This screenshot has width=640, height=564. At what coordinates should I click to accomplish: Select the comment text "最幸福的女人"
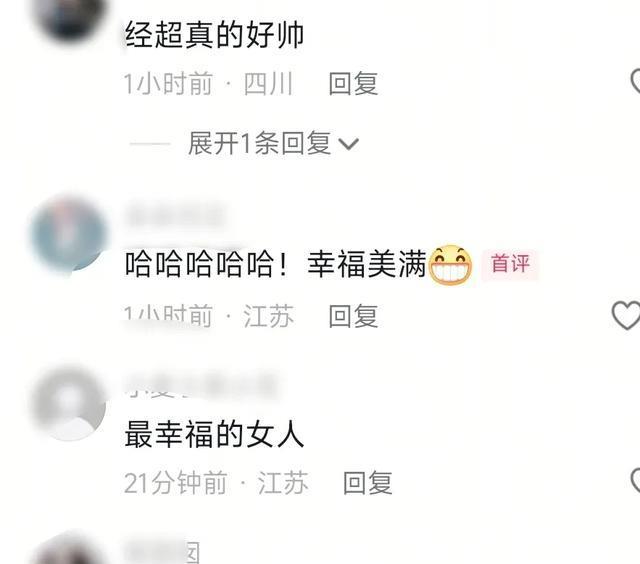[x=214, y=434]
